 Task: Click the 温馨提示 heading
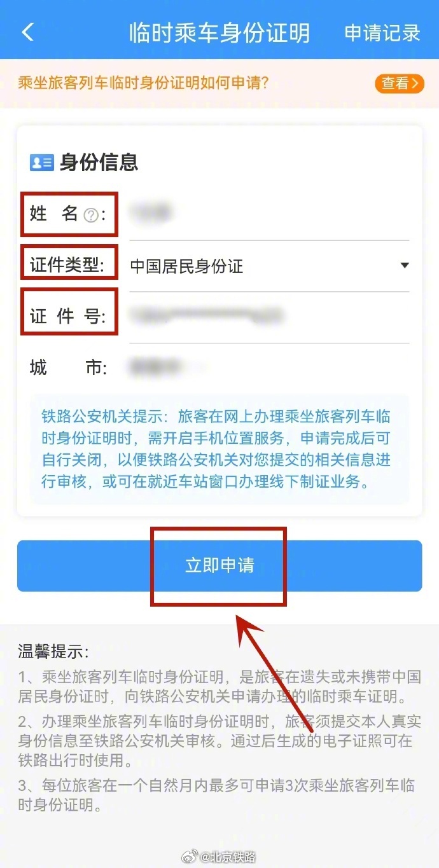[54, 651]
